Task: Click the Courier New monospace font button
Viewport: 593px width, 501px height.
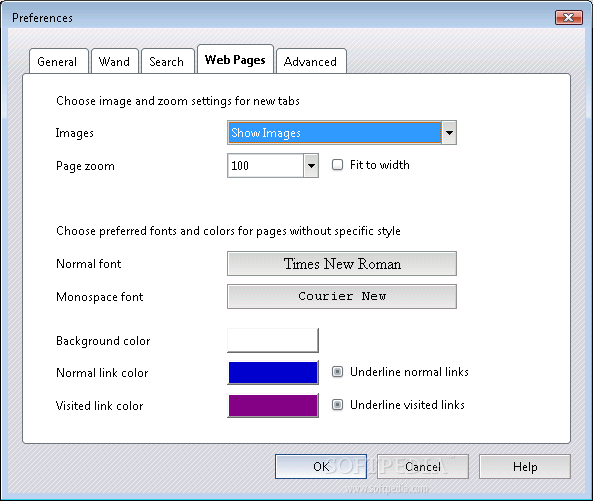Action: pyautogui.click(x=342, y=296)
